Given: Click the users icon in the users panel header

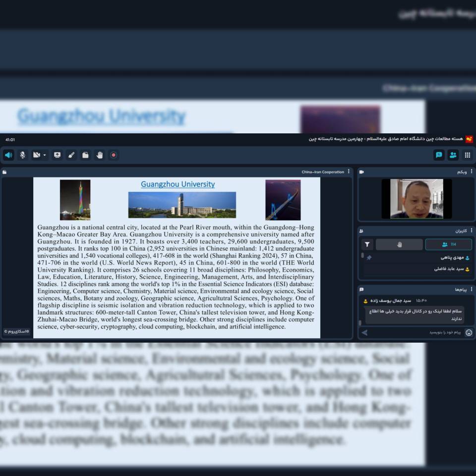Looking at the screenshot, I should point(361,231).
